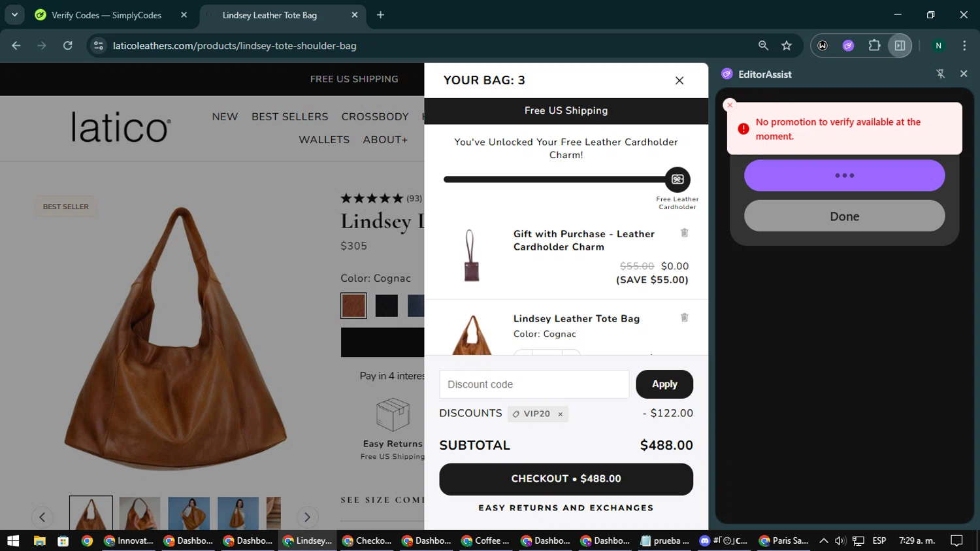Open the NEW menu item
980x551 pixels.
[225, 117]
